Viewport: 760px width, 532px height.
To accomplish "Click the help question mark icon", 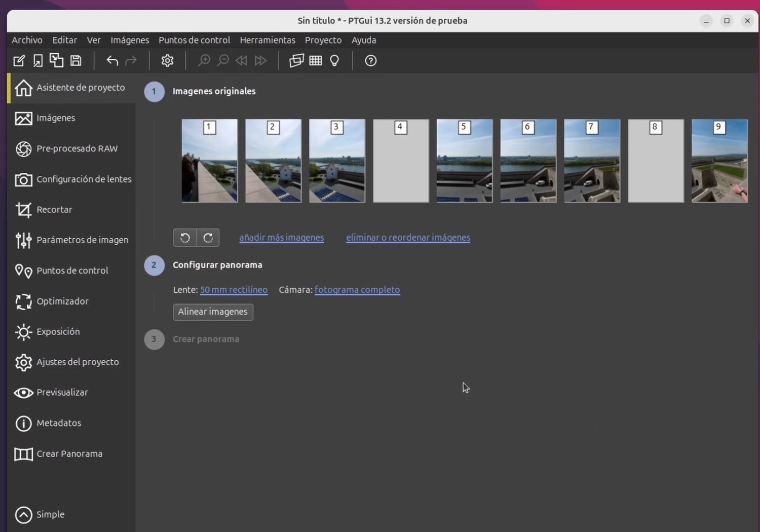I will click(x=370, y=61).
